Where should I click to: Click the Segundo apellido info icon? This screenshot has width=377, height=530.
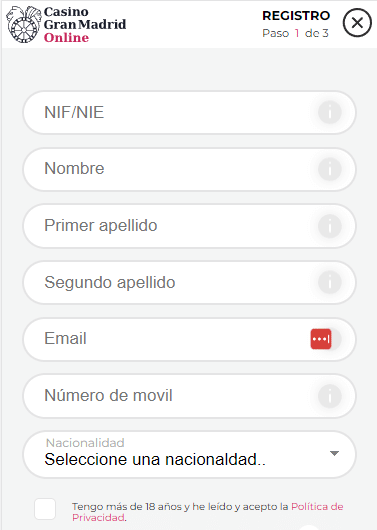coord(330,282)
